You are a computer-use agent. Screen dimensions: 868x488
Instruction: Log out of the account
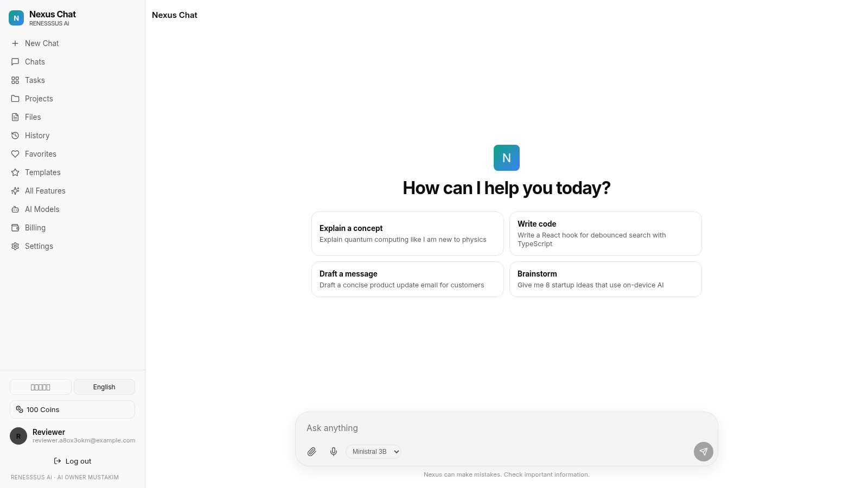click(73, 461)
